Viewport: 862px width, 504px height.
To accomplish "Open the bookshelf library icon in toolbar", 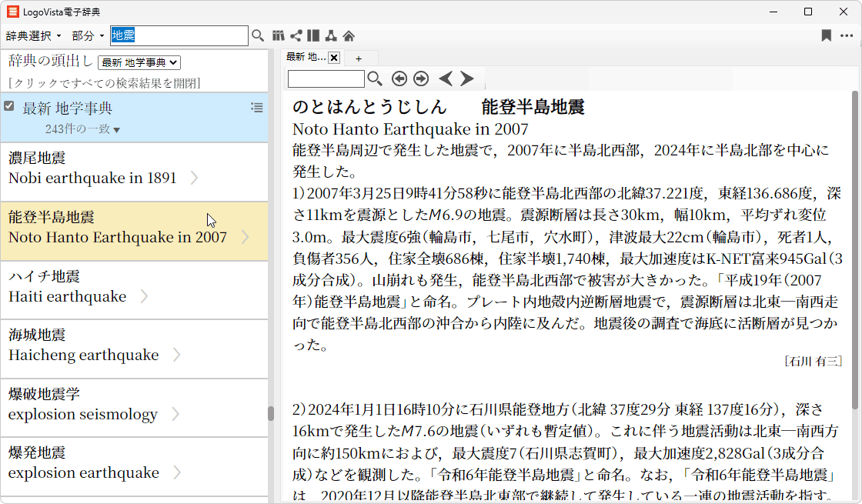I will tap(279, 35).
